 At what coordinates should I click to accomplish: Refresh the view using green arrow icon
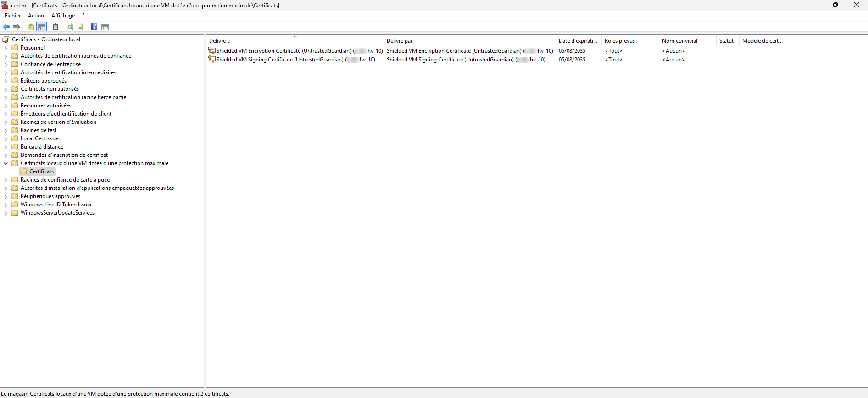click(x=70, y=27)
